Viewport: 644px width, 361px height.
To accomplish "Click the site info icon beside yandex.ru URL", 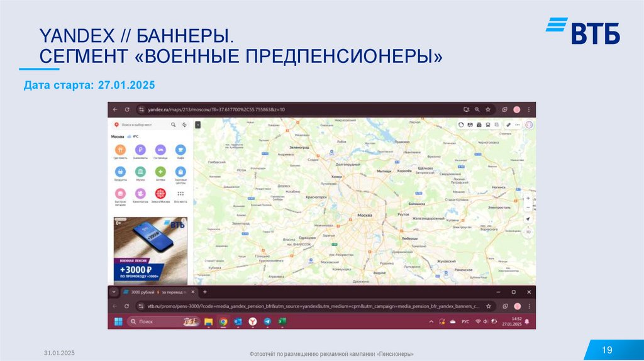I will pos(142,109).
